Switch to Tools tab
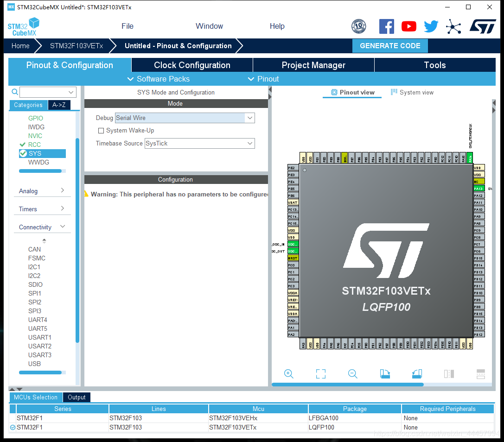504x442 pixels. point(435,65)
